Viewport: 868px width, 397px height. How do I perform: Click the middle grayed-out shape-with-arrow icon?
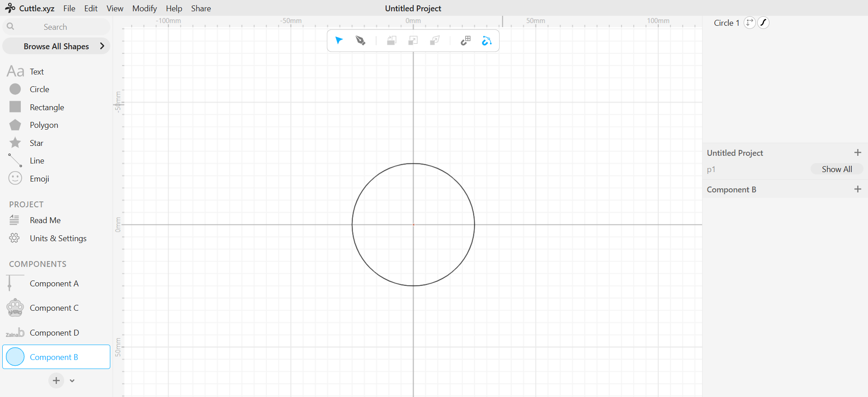[413, 41]
